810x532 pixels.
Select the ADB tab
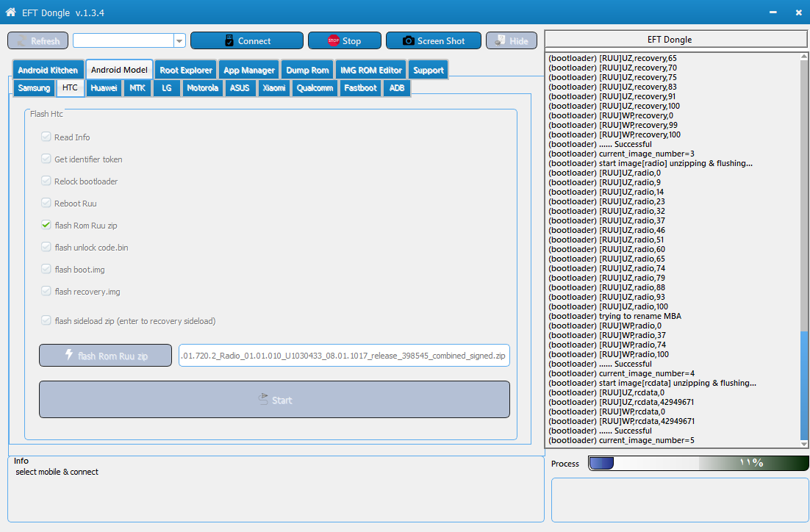coord(397,87)
